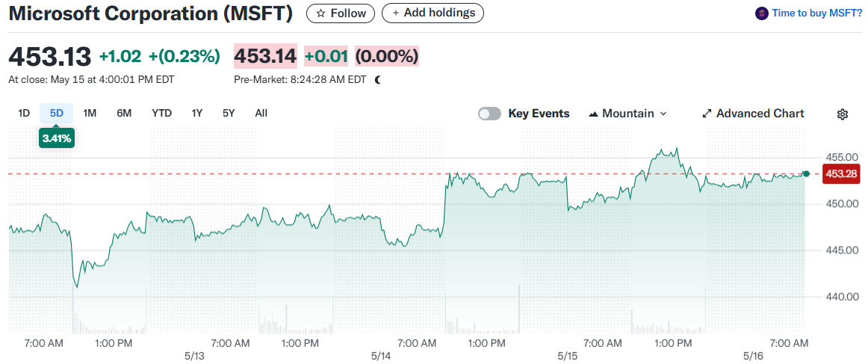Viewport: 868px width, 364px height.
Task: Click the star icon in Follow
Action: click(320, 13)
